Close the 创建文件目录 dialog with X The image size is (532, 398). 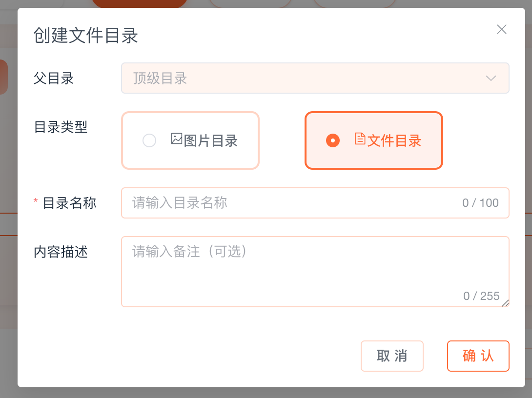pos(501,30)
